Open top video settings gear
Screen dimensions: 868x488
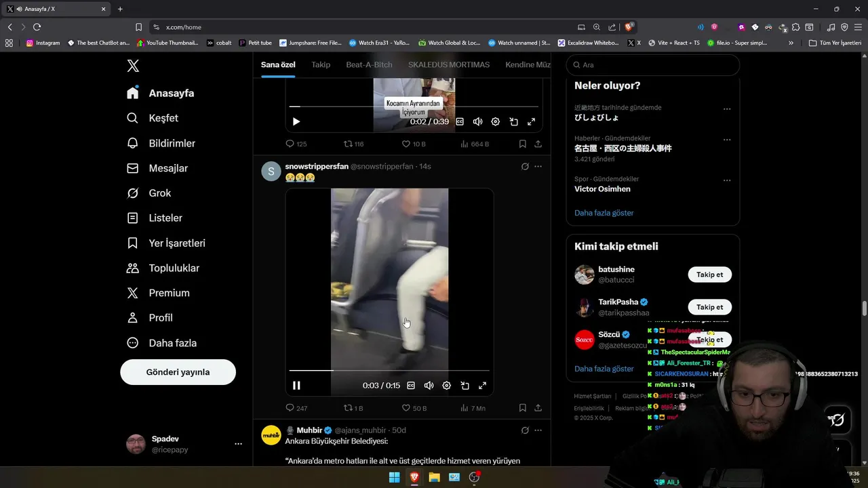[496, 121]
